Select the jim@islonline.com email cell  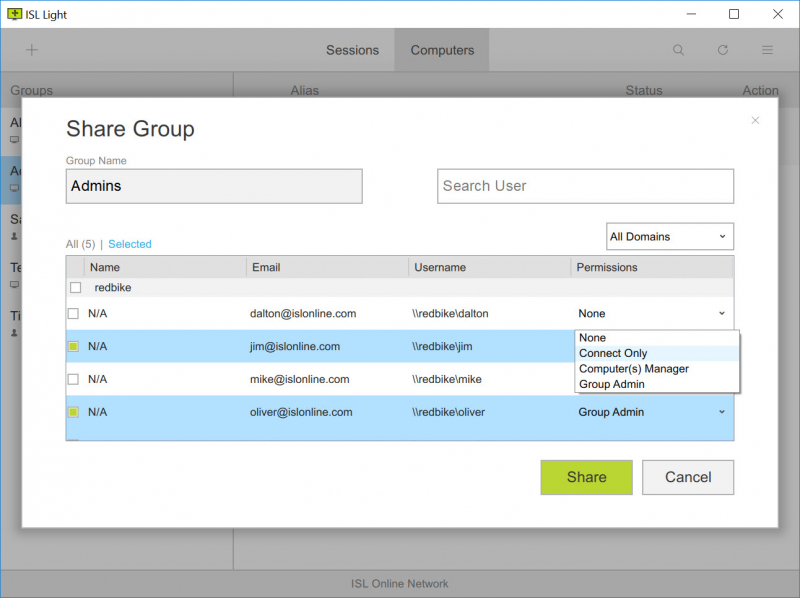[295, 346]
